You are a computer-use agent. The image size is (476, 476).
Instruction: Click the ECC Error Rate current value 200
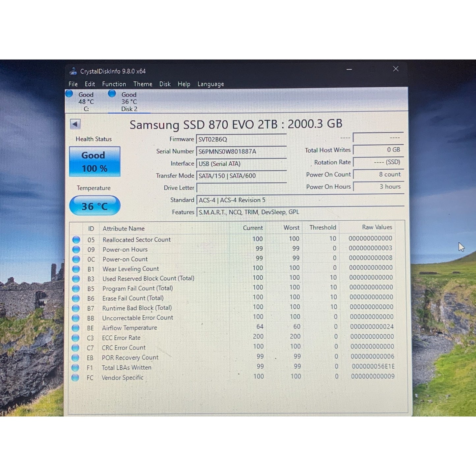click(258, 336)
